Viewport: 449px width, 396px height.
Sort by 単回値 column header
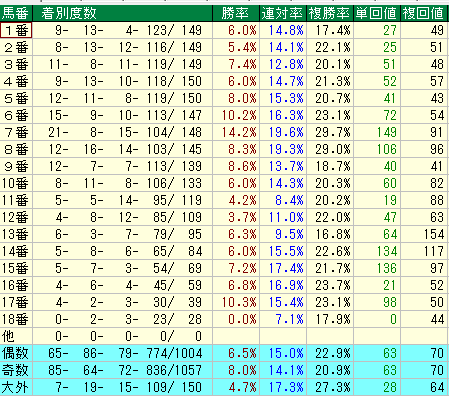pyautogui.click(x=377, y=13)
